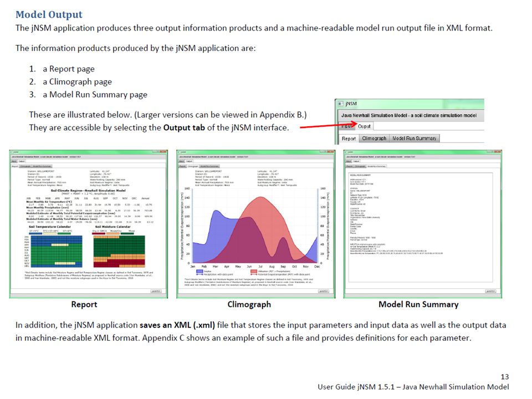Switch to the Input tab in jNSM
Screen dimensions: 532x399
point(347,126)
